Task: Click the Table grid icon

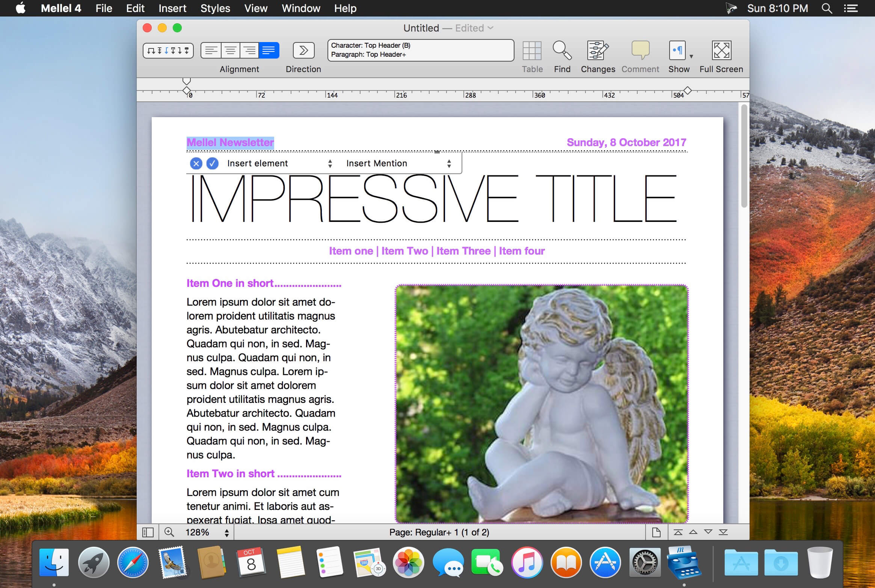Action: click(532, 51)
